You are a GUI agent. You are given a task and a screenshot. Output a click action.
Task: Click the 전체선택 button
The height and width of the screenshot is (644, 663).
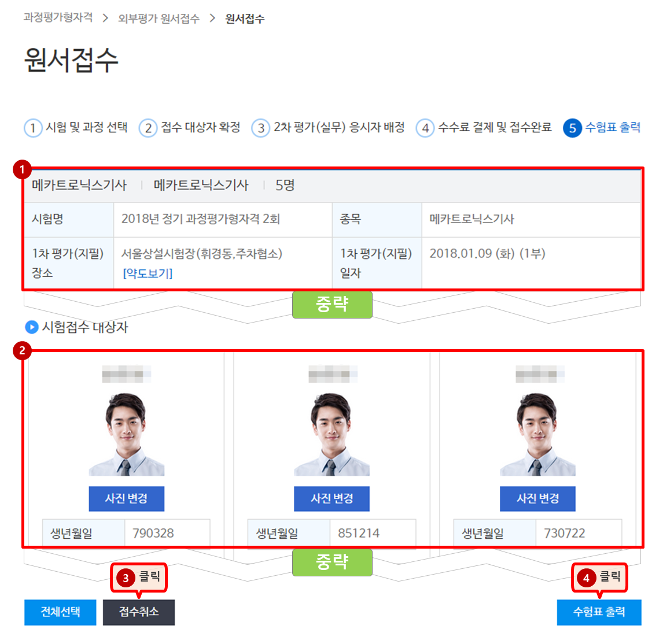[x=61, y=612]
